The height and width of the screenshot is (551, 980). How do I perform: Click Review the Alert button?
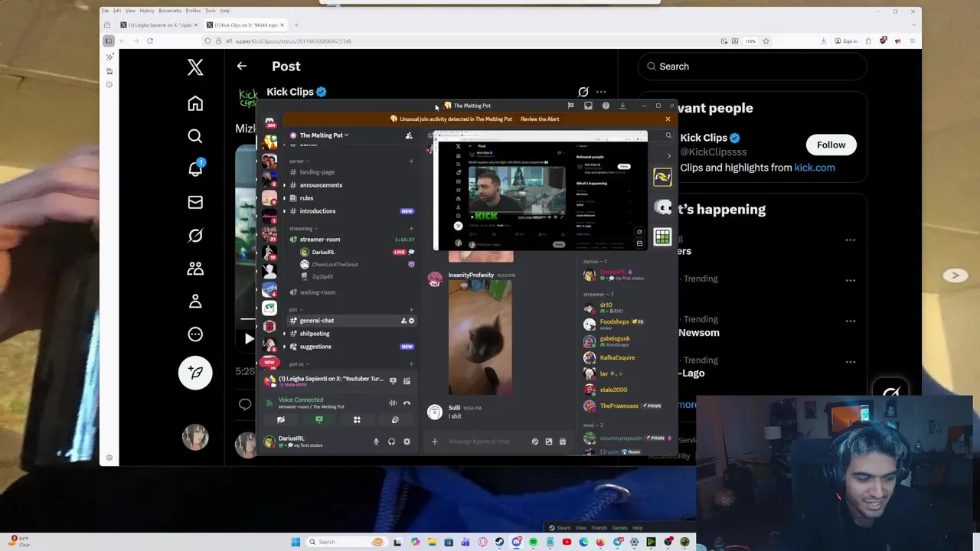click(x=540, y=119)
